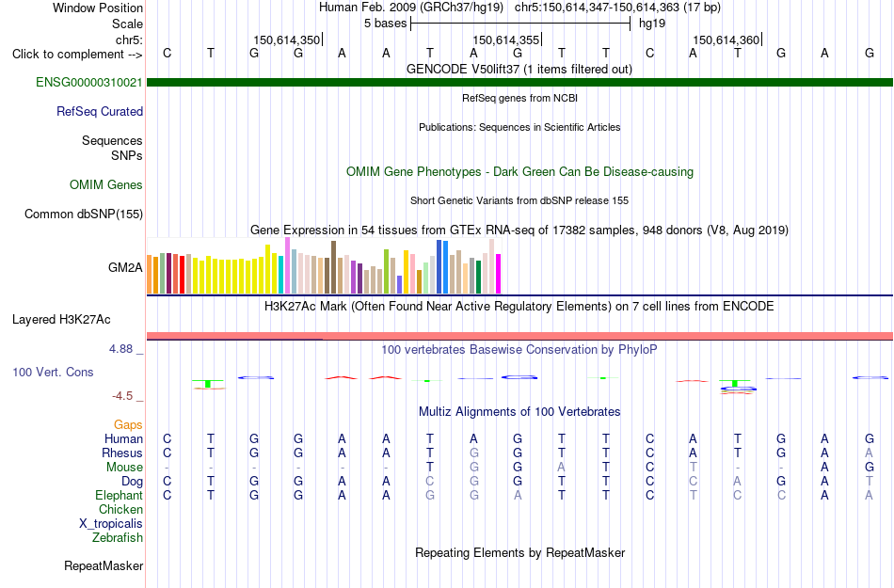The width and height of the screenshot is (894, 588).
Task: Click the tall brown bar in GTEx chart
Action: (333, 267)
